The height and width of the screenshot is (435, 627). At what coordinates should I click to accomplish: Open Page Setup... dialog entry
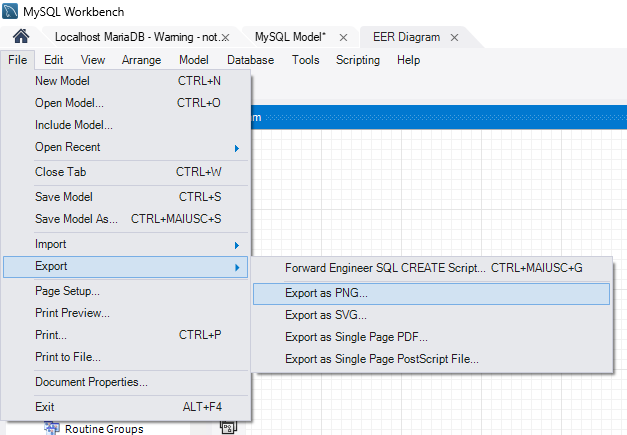[126, 291]
